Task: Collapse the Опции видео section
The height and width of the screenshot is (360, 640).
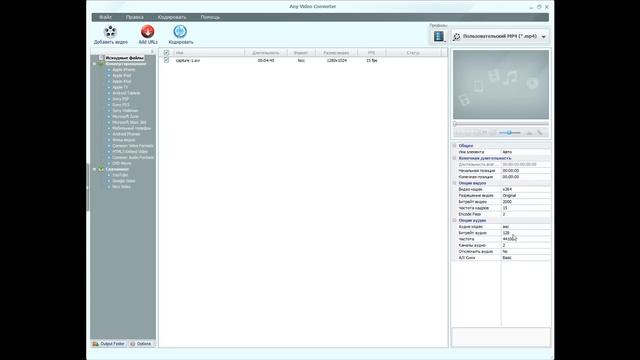Action: [x=454, y=183]
